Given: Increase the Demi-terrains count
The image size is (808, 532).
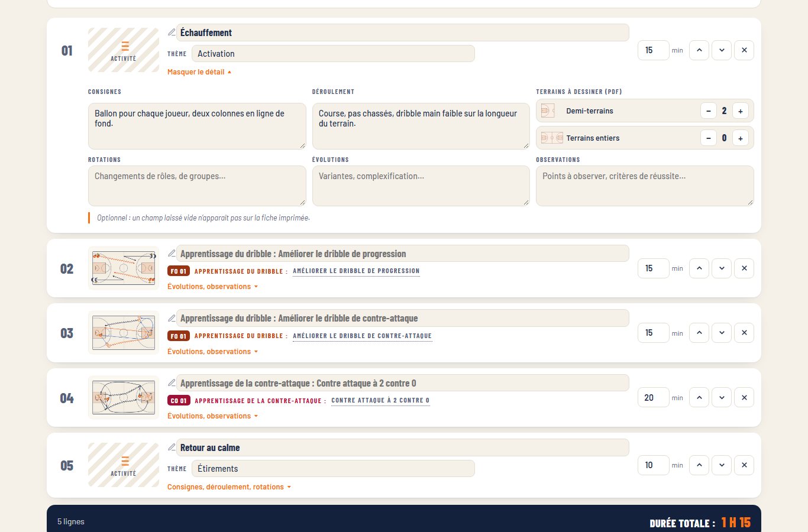Looking at the screenshot, I should coord(741,111).
